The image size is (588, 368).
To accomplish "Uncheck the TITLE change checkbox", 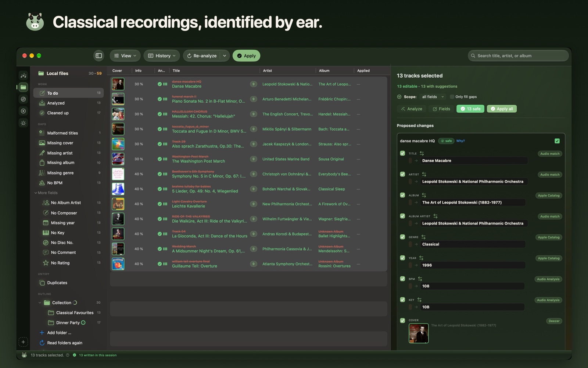I will 402,153.
